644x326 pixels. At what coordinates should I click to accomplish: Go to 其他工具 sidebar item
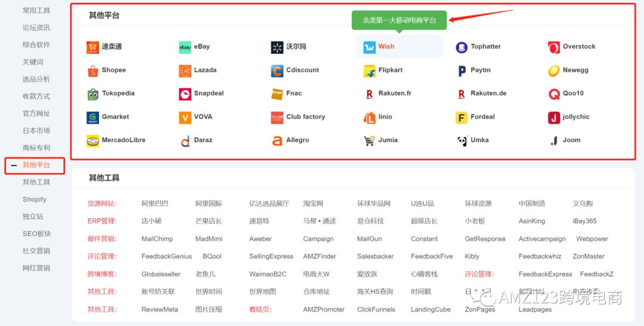36,182
